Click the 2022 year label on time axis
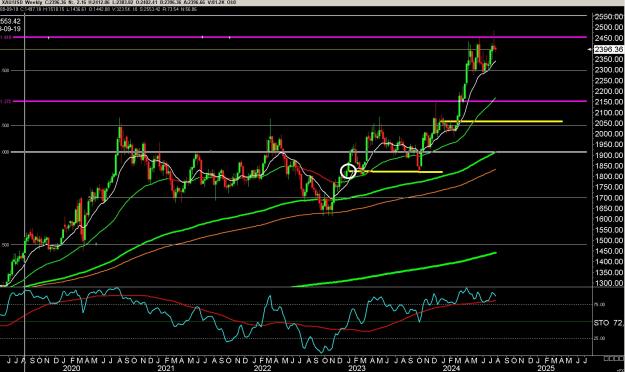This screenshot has width=625, height=372. pos(262,368)
